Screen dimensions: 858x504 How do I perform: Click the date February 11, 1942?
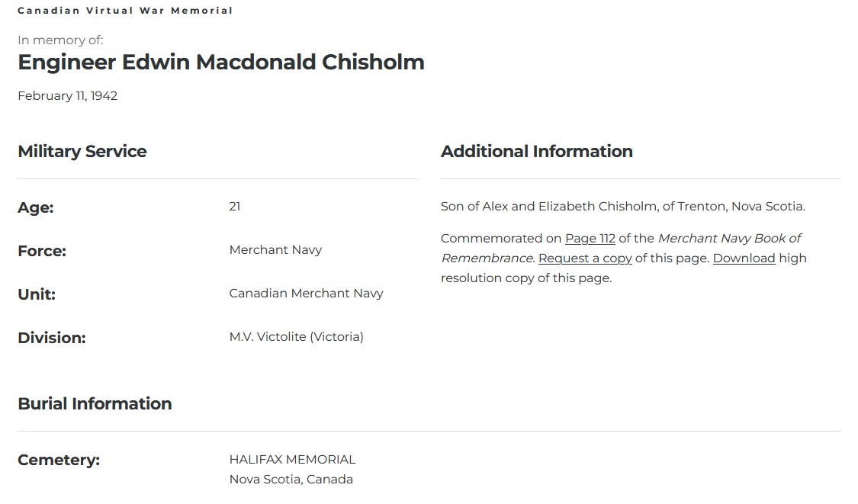67,96
